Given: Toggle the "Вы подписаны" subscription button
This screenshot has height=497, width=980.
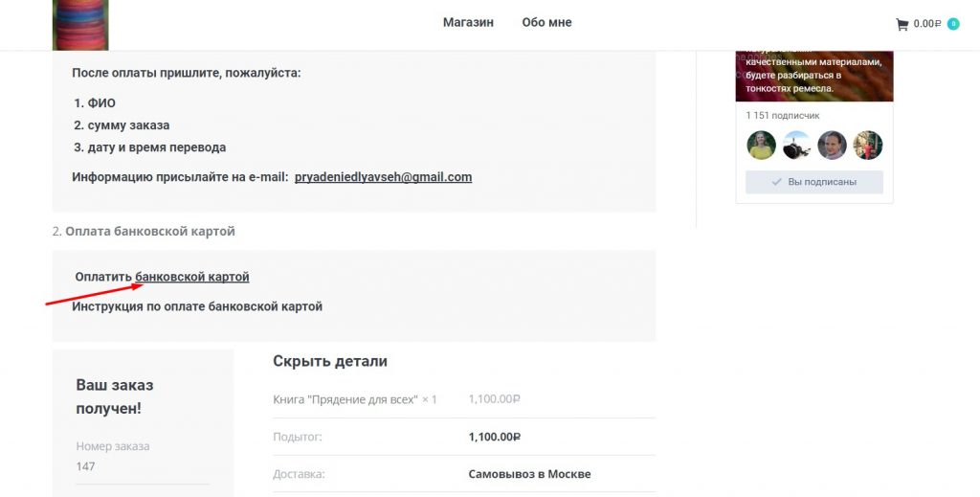Looking at the screenshot, I should pyautogui.click(x=814, y=182).
